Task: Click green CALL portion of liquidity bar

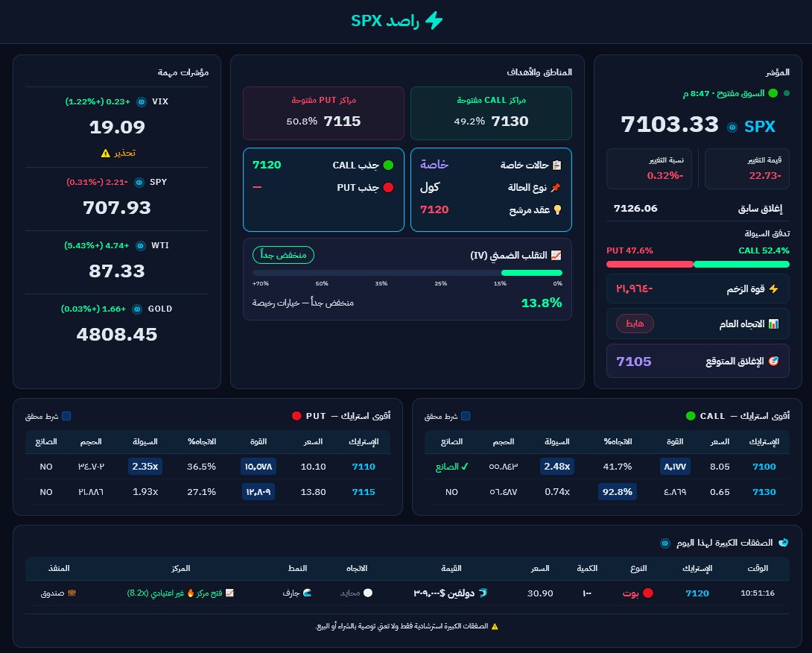Action: [x=741, y=265]
